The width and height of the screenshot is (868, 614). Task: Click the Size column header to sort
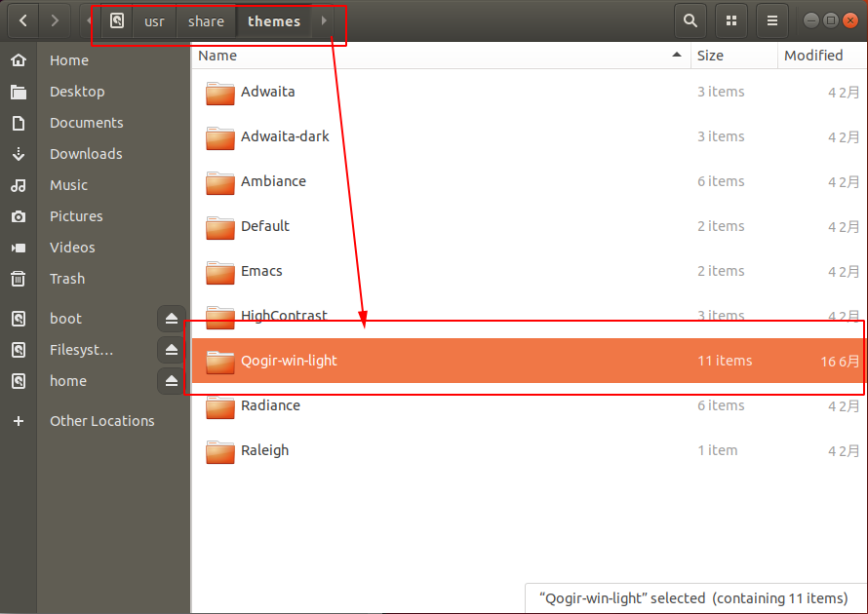point(710,56)
